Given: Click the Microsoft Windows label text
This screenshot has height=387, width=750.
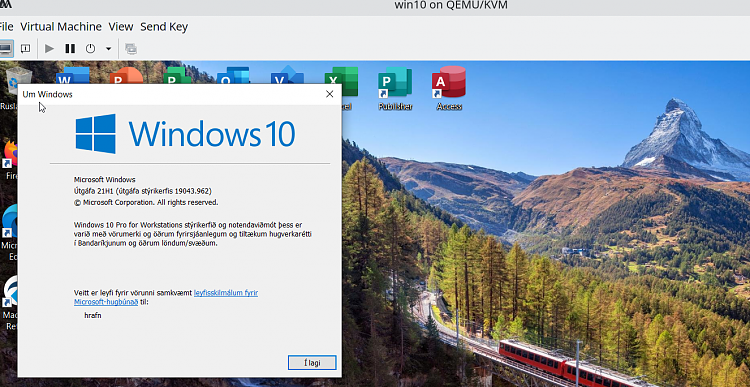Looking at the screenshot, I should click(x=105, y=179).
